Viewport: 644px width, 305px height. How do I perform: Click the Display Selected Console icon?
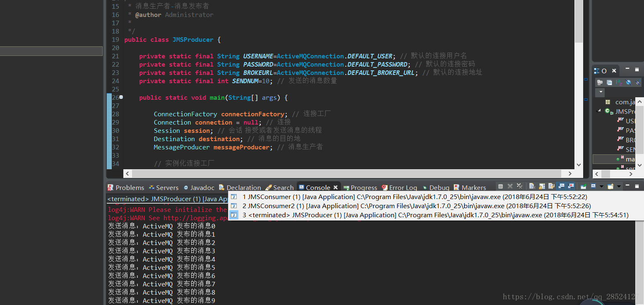pos(593,187)
